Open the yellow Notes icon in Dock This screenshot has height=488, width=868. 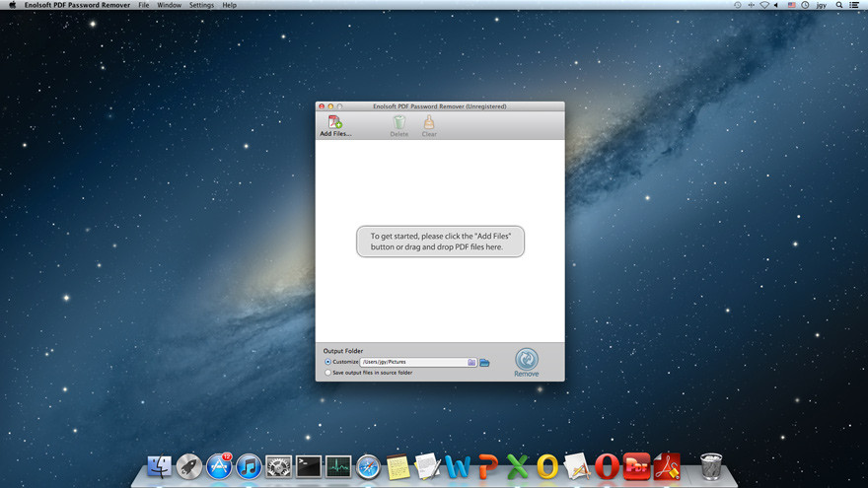coord(398,466)
